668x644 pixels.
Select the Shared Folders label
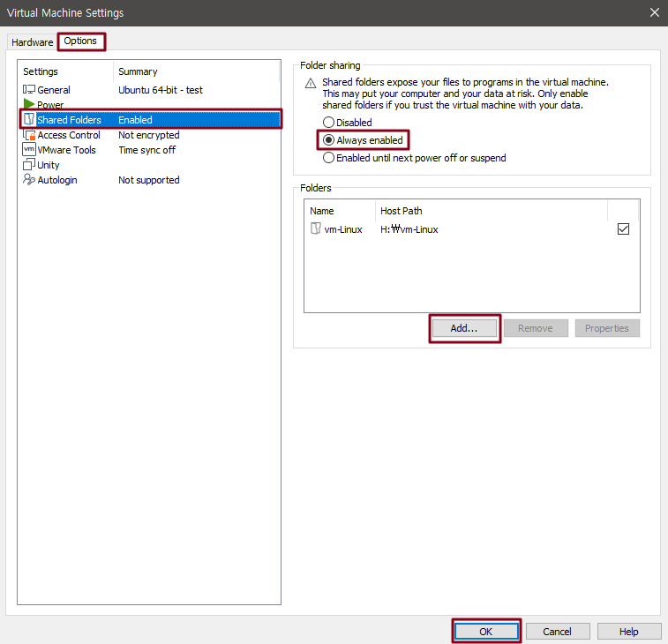pyautogui.click(x=69, y=120)
